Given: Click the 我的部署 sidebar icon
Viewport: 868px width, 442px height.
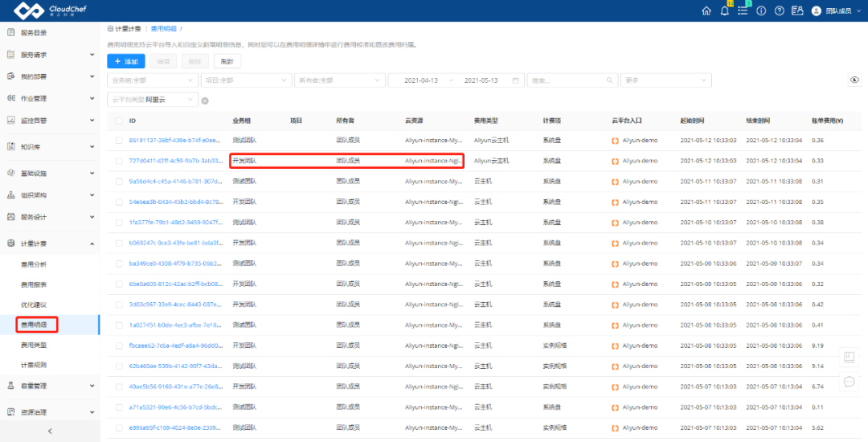Looking at the screenshot, I should click(x=10, y=76).
